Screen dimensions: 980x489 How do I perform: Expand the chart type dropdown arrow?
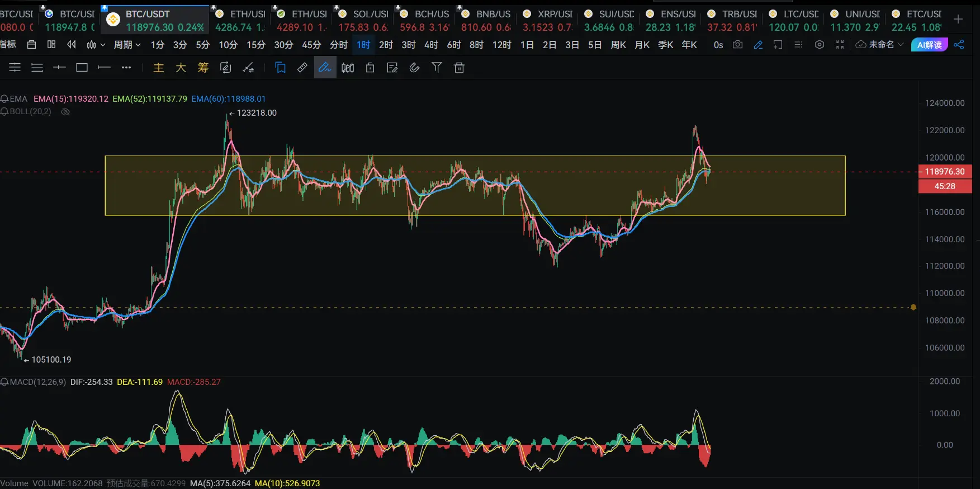point(103,45)
